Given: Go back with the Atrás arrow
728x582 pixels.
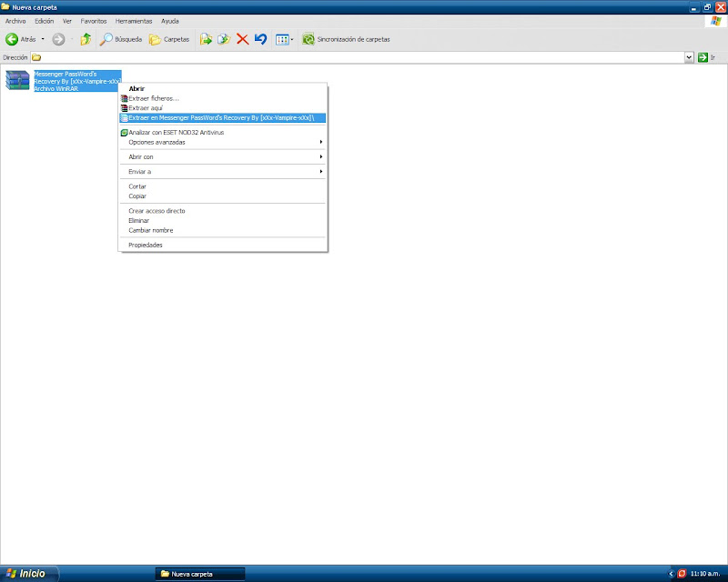Looking at the screenshot, I should (20, 39).
